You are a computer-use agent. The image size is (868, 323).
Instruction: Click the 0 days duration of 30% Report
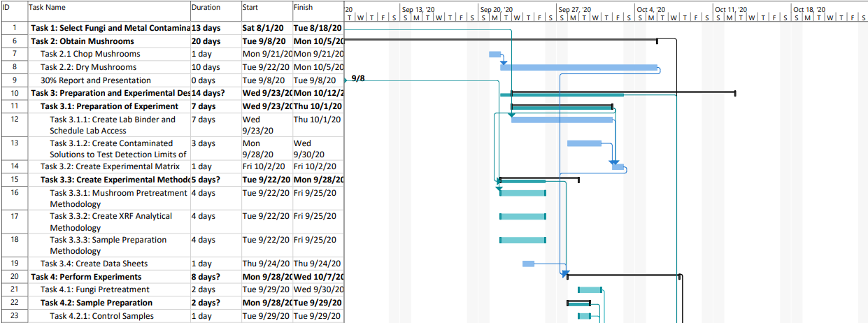(215, 80)
